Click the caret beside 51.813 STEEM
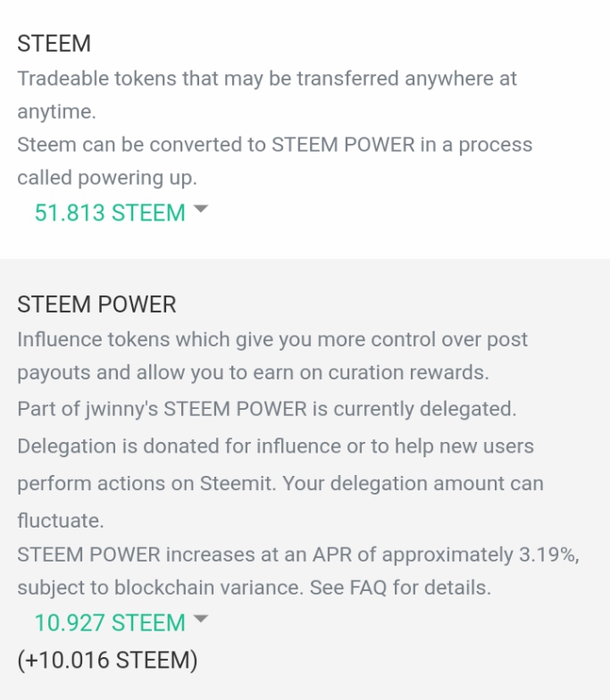The width and height of the screenshot is (610, 700). coord(201,209)
